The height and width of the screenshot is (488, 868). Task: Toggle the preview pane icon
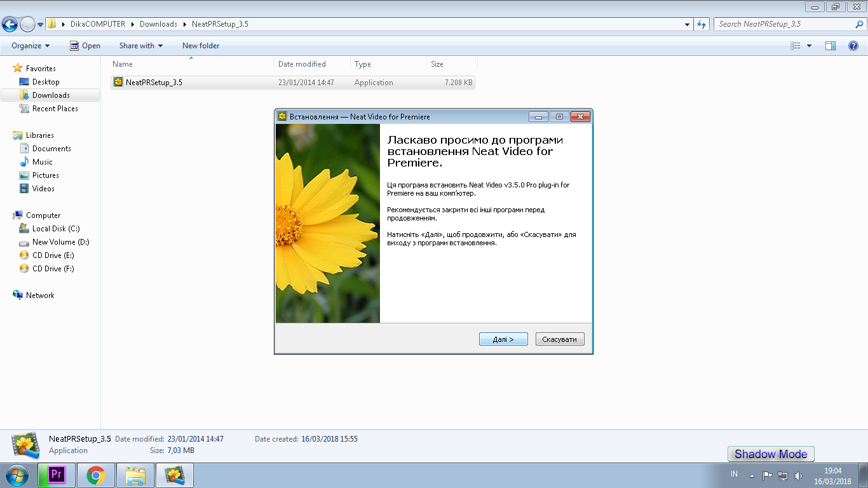[x=831, y=46]
